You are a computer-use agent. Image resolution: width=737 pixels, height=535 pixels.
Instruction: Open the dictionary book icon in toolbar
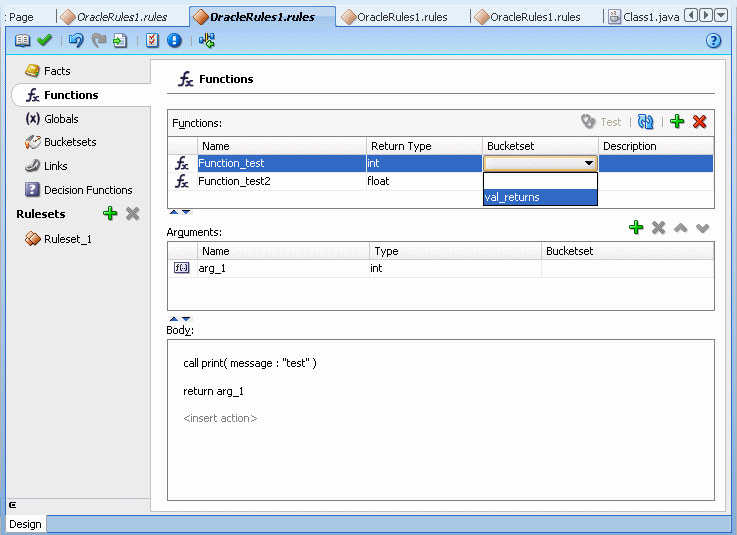22,40
